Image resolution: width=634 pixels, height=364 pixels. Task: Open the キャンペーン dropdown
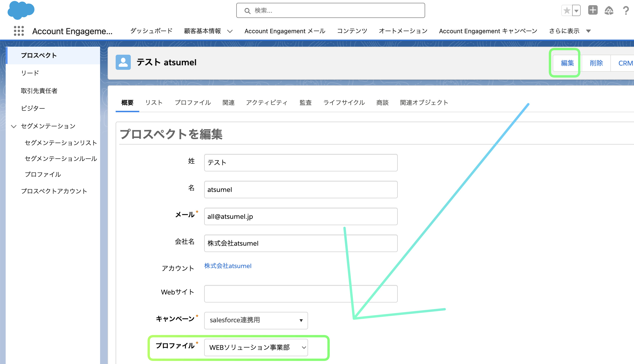coord(256,320)
